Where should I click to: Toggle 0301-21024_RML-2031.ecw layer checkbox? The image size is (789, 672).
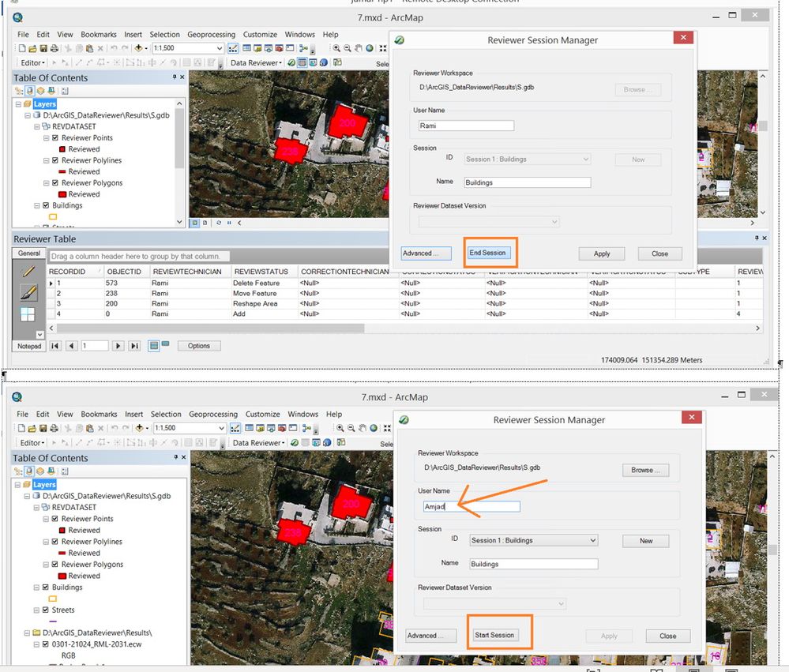coord(46,644)
